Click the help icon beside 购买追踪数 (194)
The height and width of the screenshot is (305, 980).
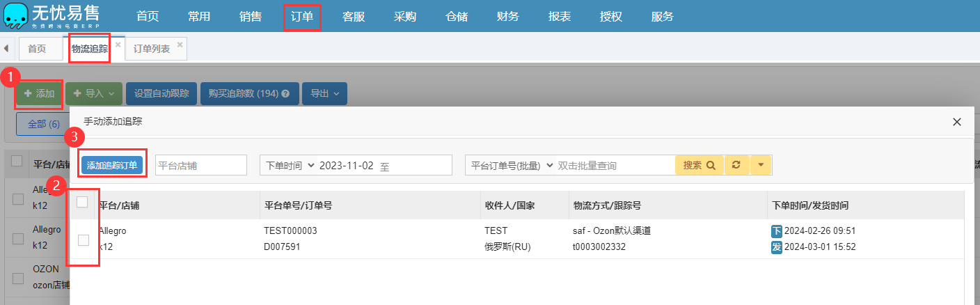pyautogui.click(x=285, y=93)
